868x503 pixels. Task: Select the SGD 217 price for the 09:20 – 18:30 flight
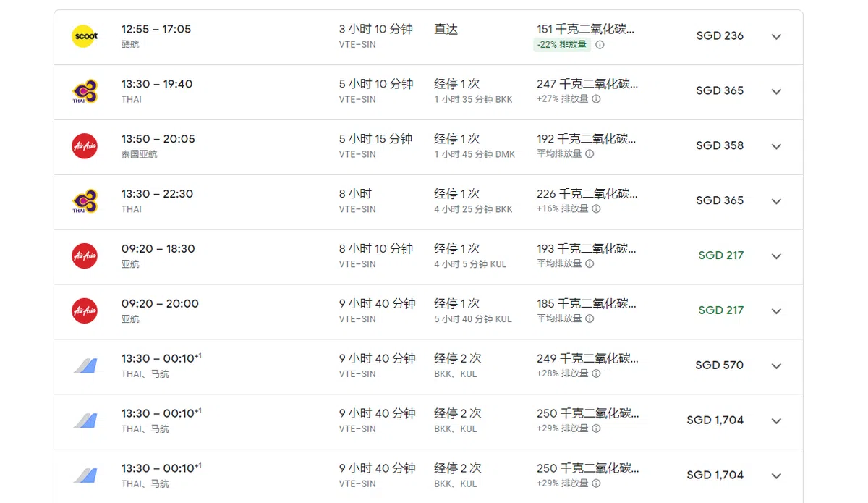pos(720,255)
